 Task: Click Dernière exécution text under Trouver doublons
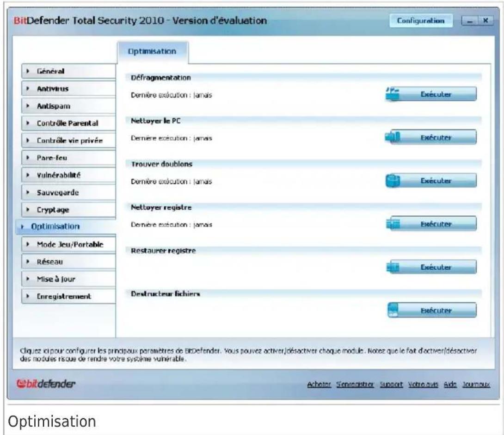coord(172,182)
